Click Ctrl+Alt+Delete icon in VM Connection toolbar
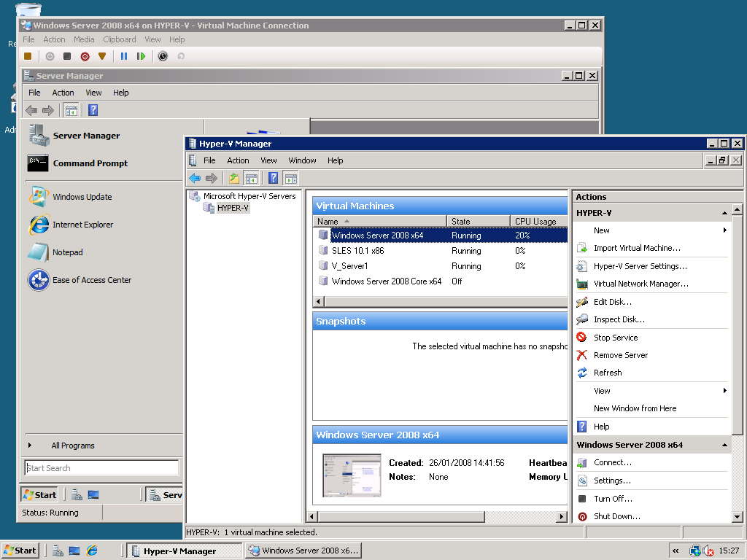This screenshot has height=560, width=747. tap(28, 56)
